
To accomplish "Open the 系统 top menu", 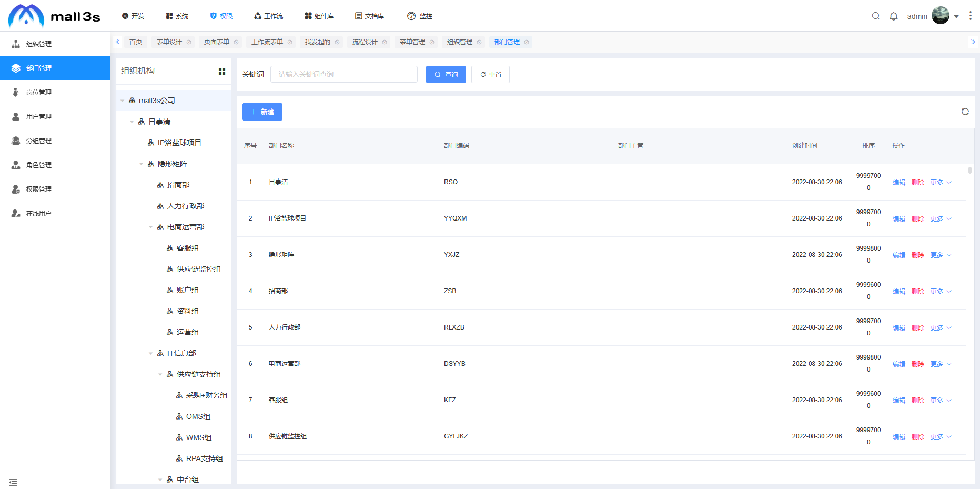I will (177, 16).
